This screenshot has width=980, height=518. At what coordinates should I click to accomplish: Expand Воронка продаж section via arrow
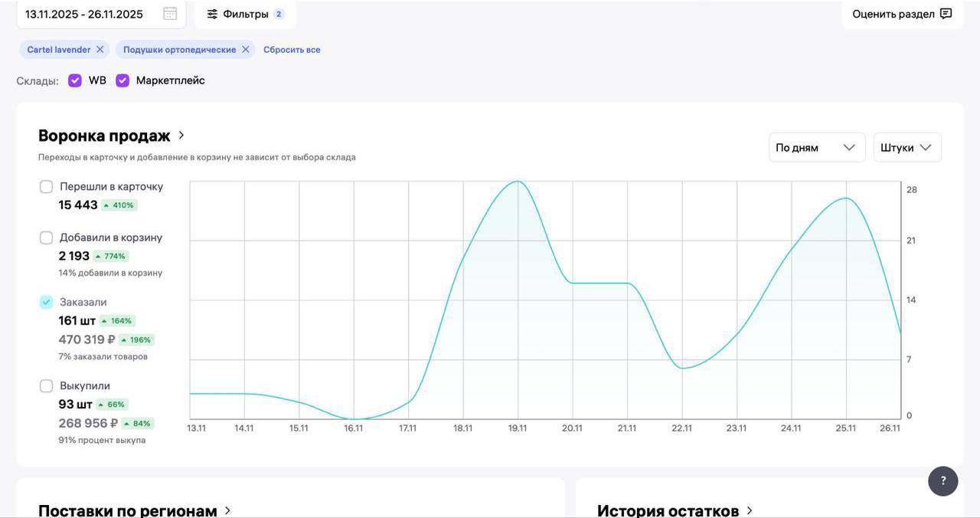pos(181,136)
